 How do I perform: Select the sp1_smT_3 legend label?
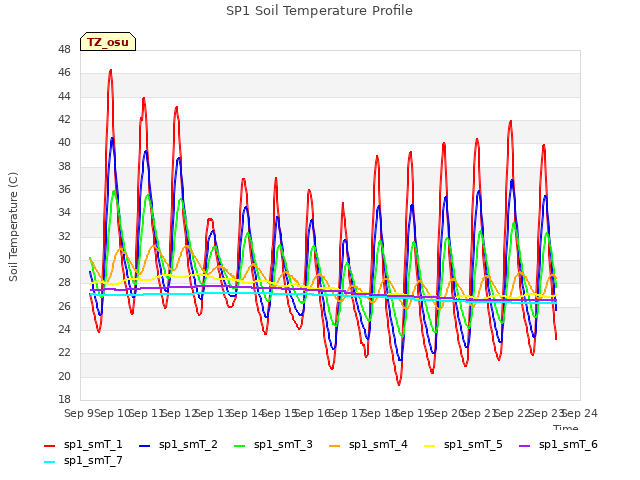(283, 444)
